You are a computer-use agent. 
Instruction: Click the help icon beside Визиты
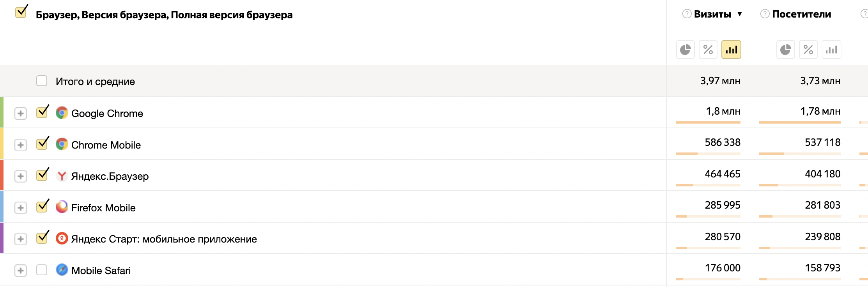(x=687, y=14)
